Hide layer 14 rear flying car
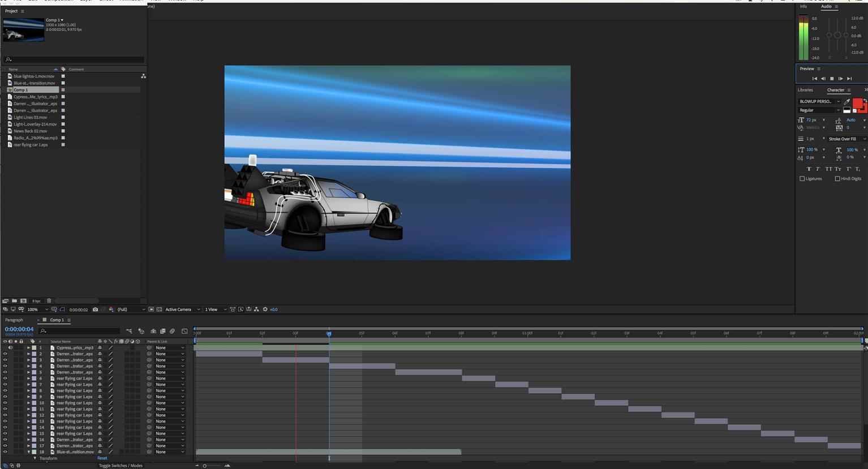The height and width of the screenshot is (469, 868). (5, 427)
